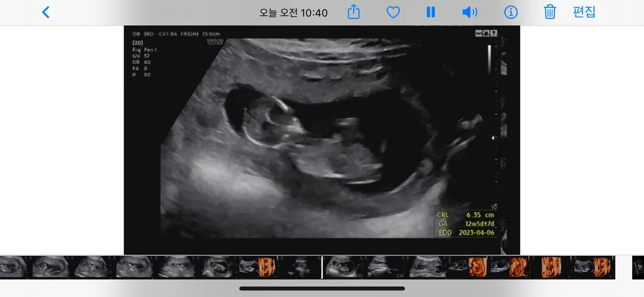Click the GN 57 gain value

[x=141, y=56]
